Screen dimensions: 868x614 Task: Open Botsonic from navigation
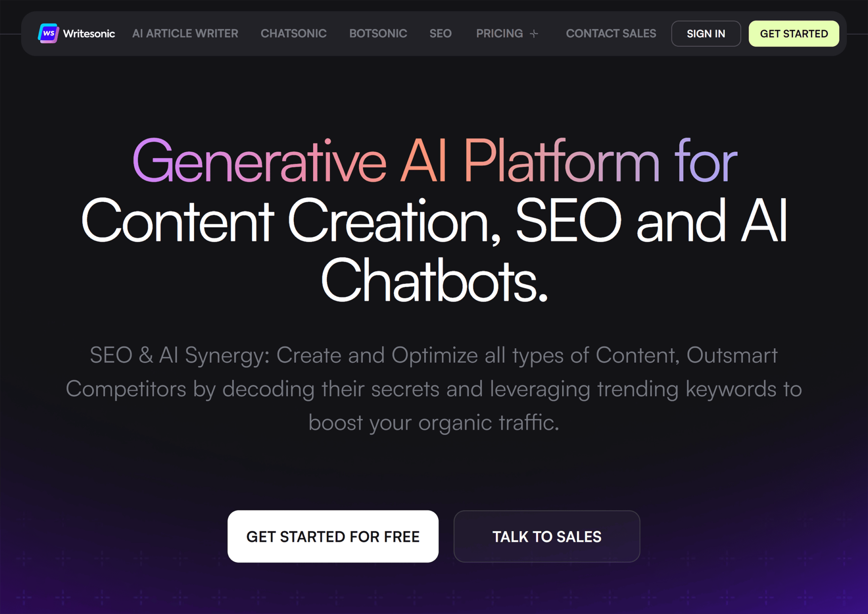[377, 33]
